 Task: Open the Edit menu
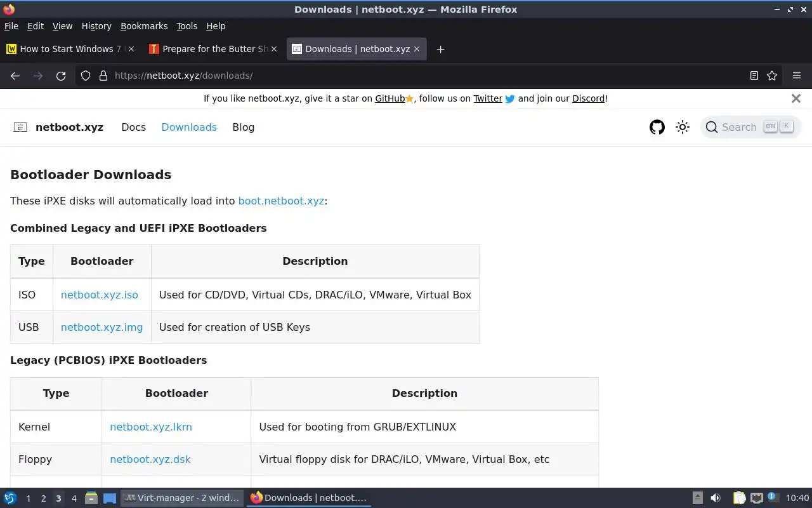pos(36,26)
